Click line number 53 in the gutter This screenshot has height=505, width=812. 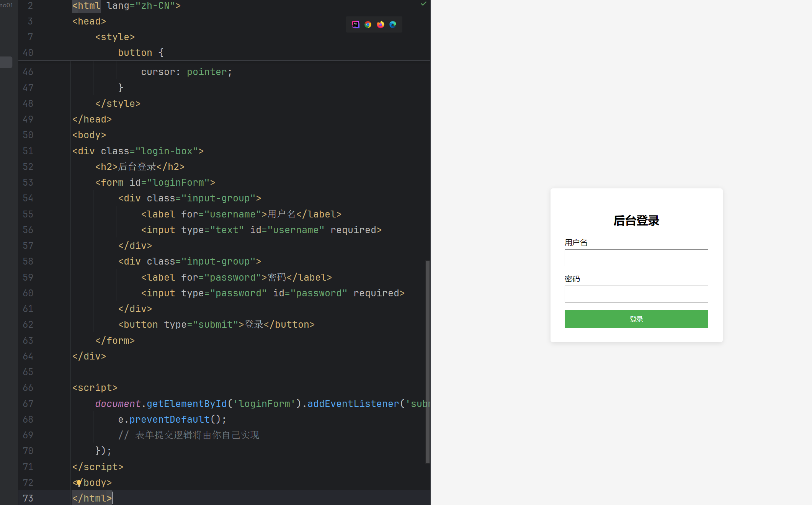(x=28, y=183)
